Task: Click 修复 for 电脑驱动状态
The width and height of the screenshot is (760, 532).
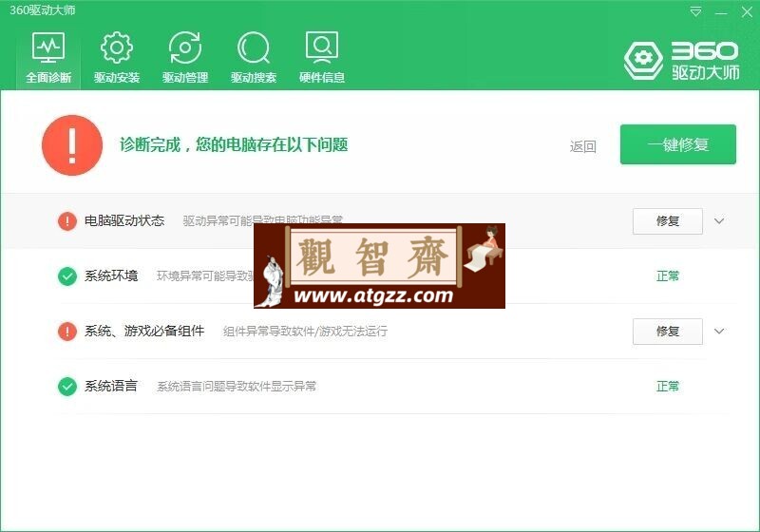Action: tap(668, 221)
